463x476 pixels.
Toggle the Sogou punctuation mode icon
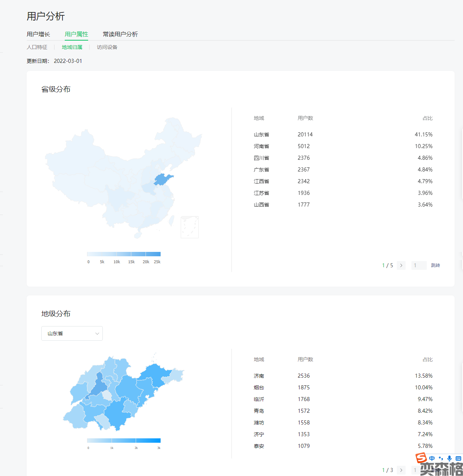tap(441, 458)
